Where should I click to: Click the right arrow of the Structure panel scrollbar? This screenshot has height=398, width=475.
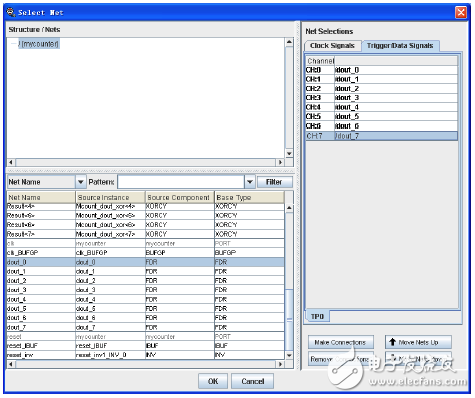click(x=280, y=162)
